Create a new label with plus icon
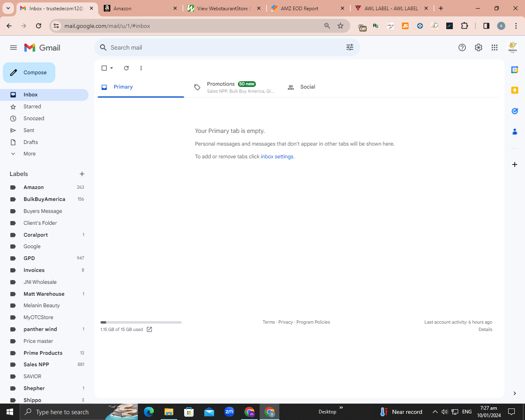The width and height of the screenshot is (525, 420). pyautogui.click(x=82, y=174)
